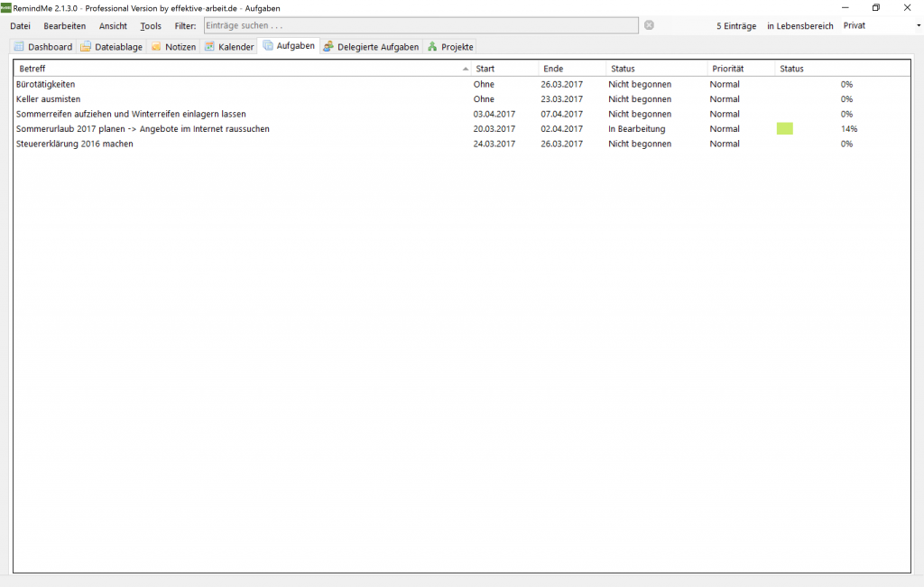Open the Datei menu

click(x=20, y=26)
